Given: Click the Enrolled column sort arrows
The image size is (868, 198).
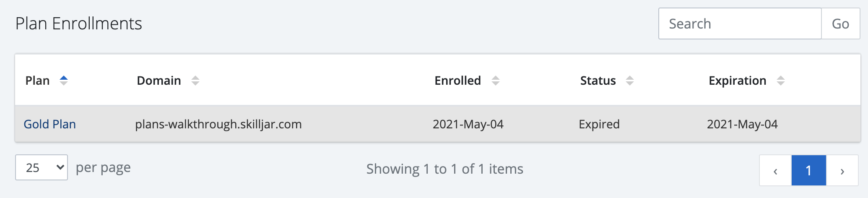Looking at the screenshot, I should (x=496, y=81).
